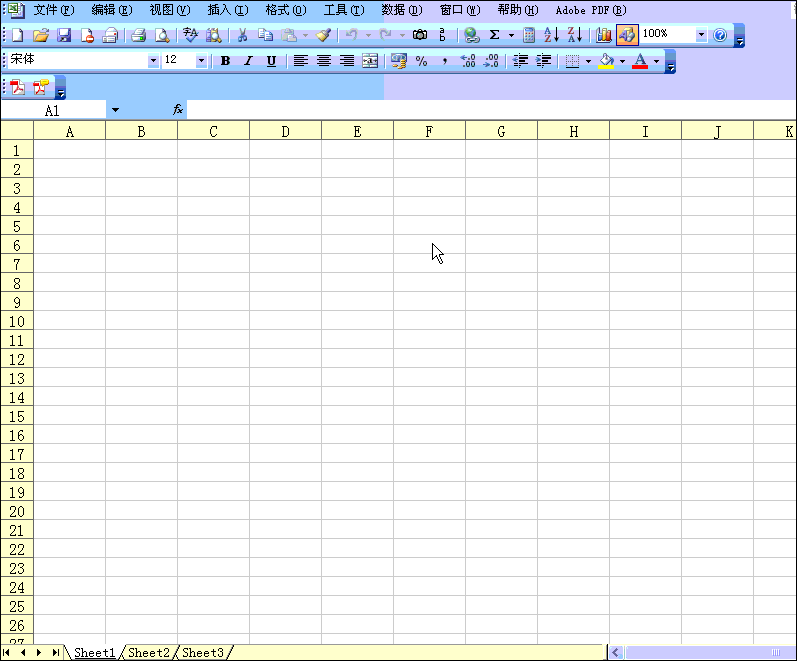Click the AutoSum sigma icon
The width and height of the screenshot is (797, 661).
[494, 35]
